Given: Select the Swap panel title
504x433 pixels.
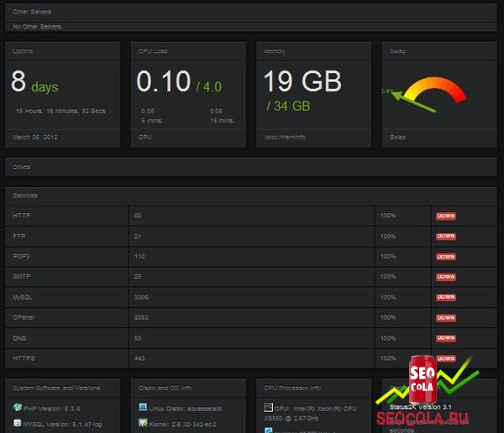Looking at the screenshot, I should tap(397, 51).
